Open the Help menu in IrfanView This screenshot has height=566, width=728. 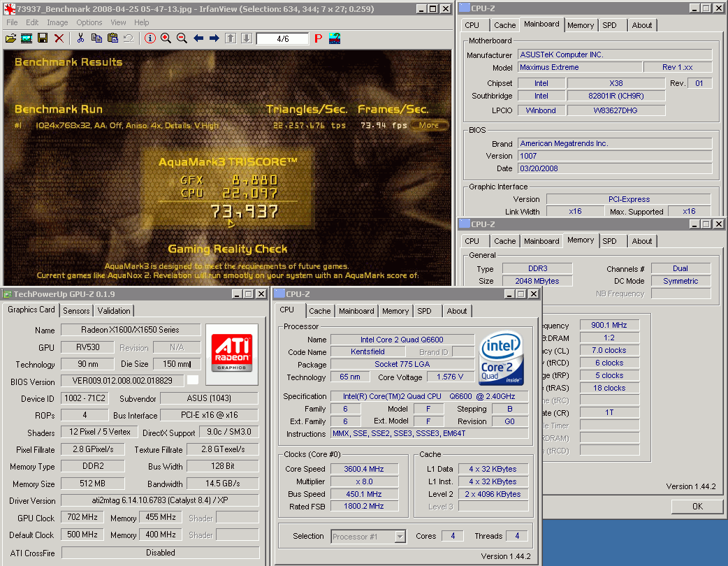(x=142, y=22)
